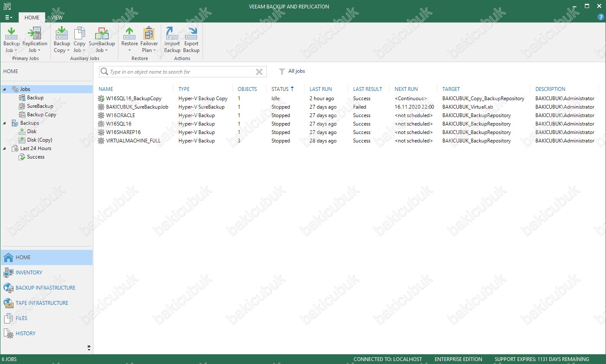
Task: Open the HISTORY view
Action: click(x=25, y=334)
